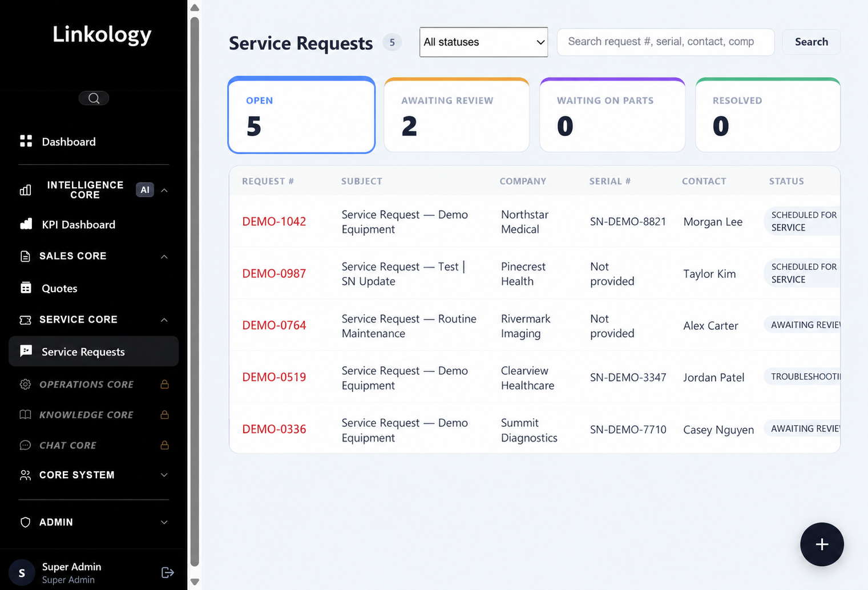Click the AI badge next to Intelligence Core
This screenshot has width=868, height=590.
click(x=145, y=190)
